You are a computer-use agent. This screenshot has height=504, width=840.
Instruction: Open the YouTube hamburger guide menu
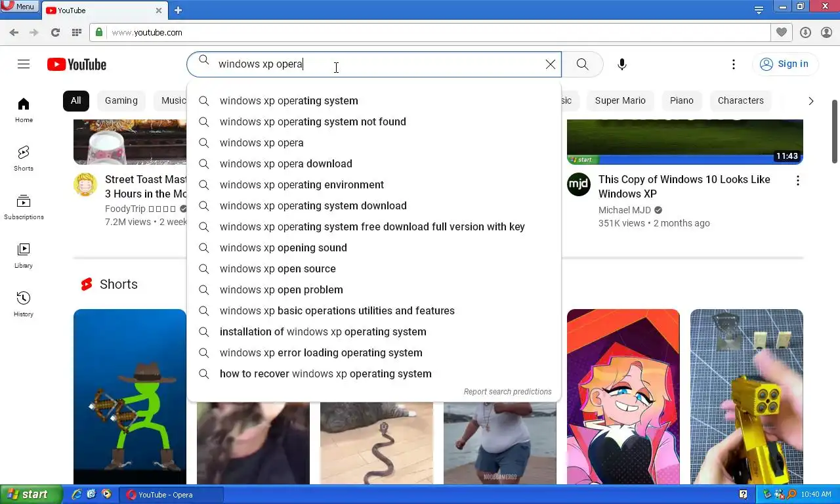(24, 64)
